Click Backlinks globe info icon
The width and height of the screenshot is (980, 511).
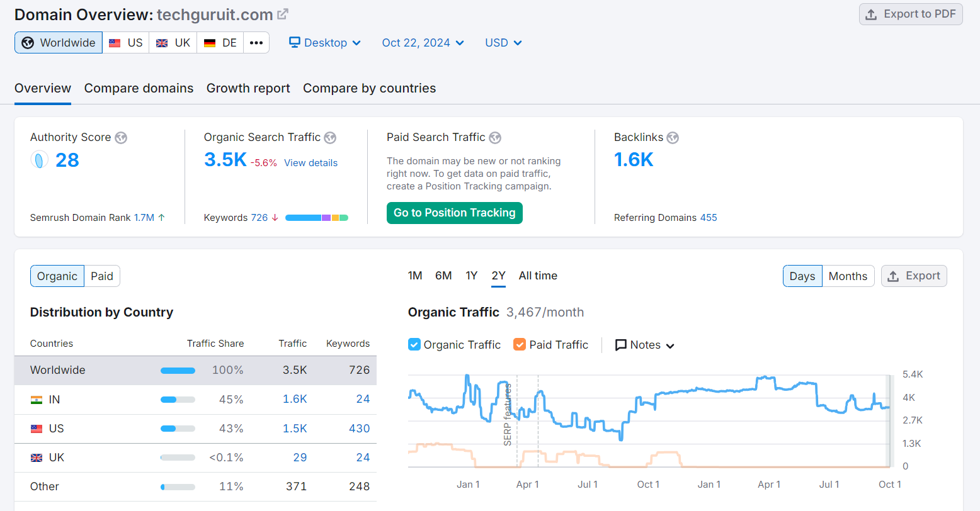click(x=673, y=138)
